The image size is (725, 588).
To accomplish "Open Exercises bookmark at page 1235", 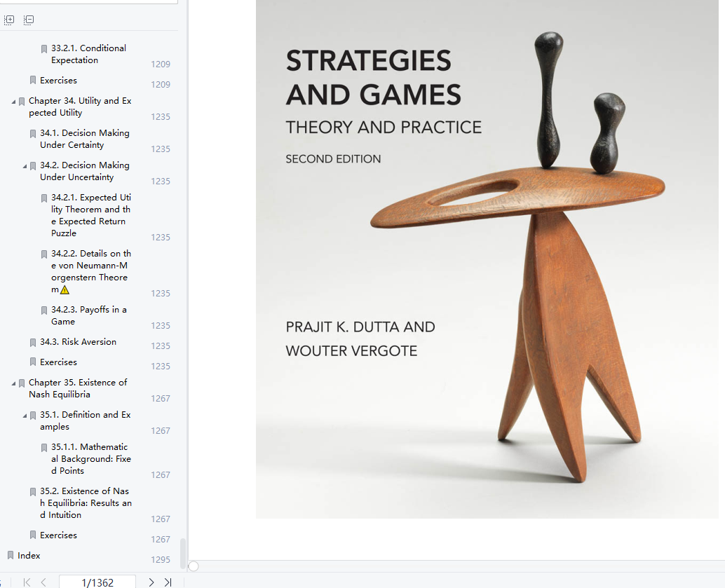I will click(58, 362).
